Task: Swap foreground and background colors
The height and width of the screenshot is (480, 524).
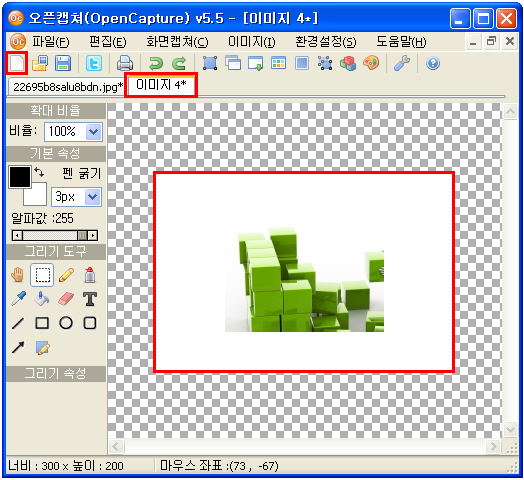Action: click(x=39, y=172)
